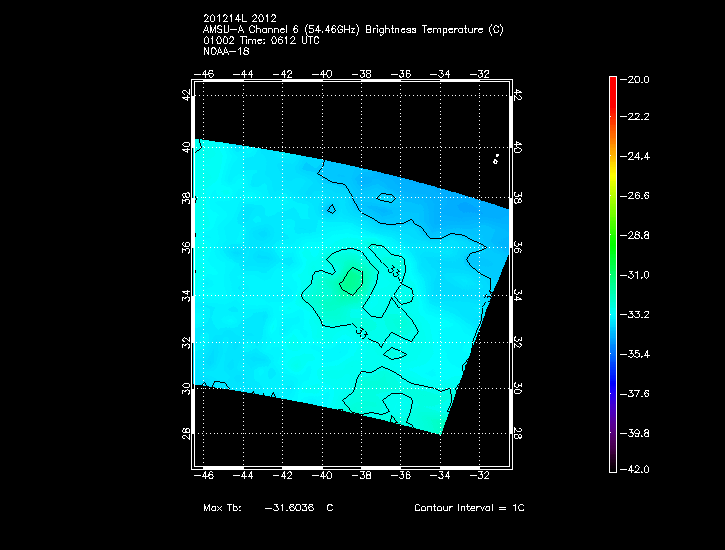Click the 28 latitude label on right axis
The height and width of the screenshot is (550, 725).
[518, 435]
